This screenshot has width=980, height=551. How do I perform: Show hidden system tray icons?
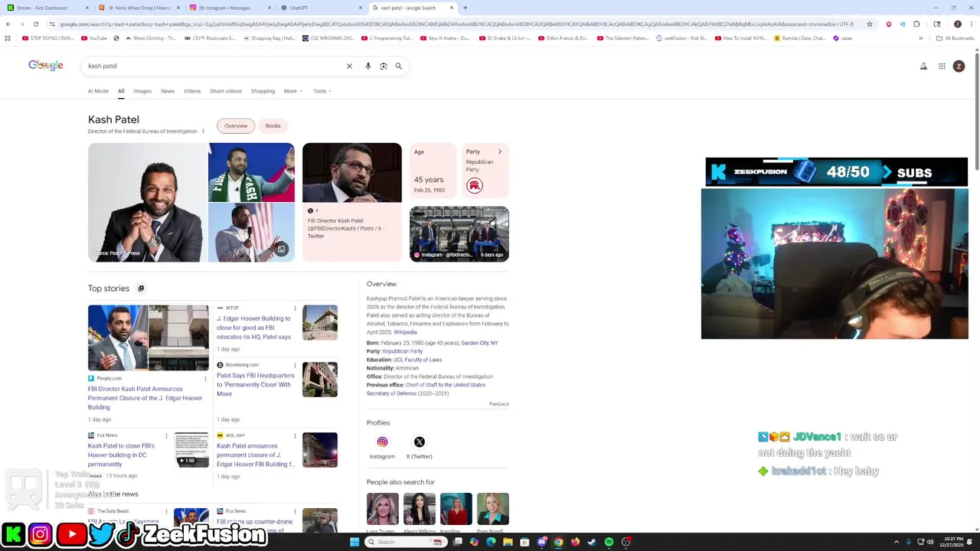pyautogui.click(x=896, y=542)
